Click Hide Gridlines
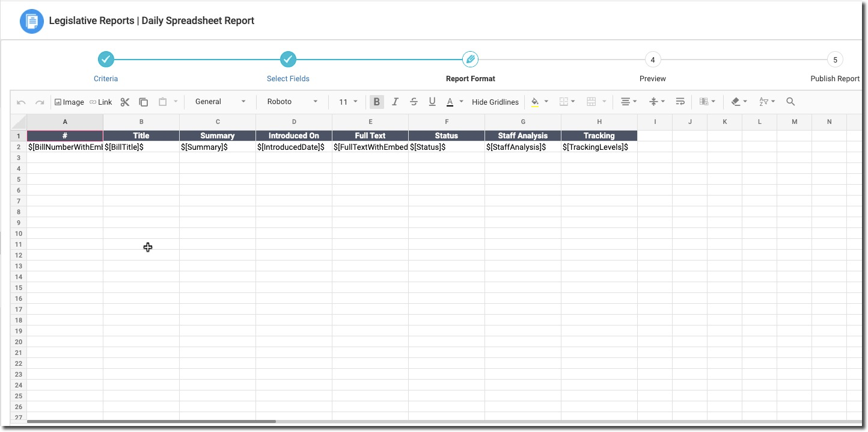Screen dimensions: 868x432 point(495,102)
